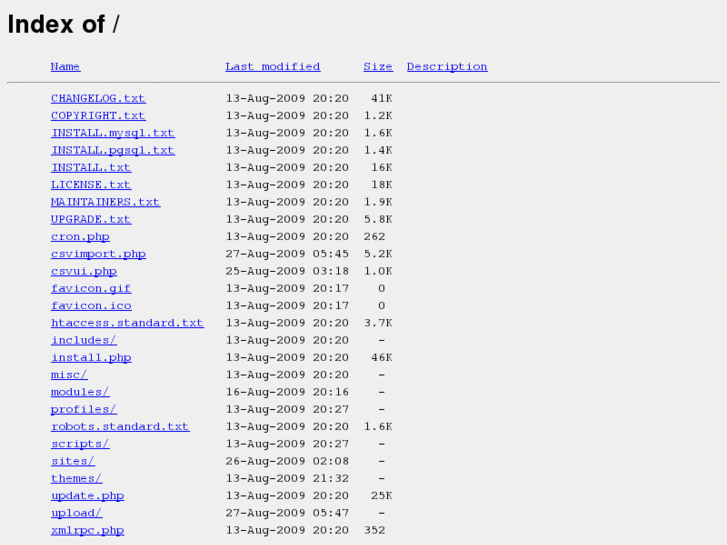Image resolution: width=727 pixels, height=545 pixels.
Task: Select the '25K' size of update.php
Action: click(382, 496)
